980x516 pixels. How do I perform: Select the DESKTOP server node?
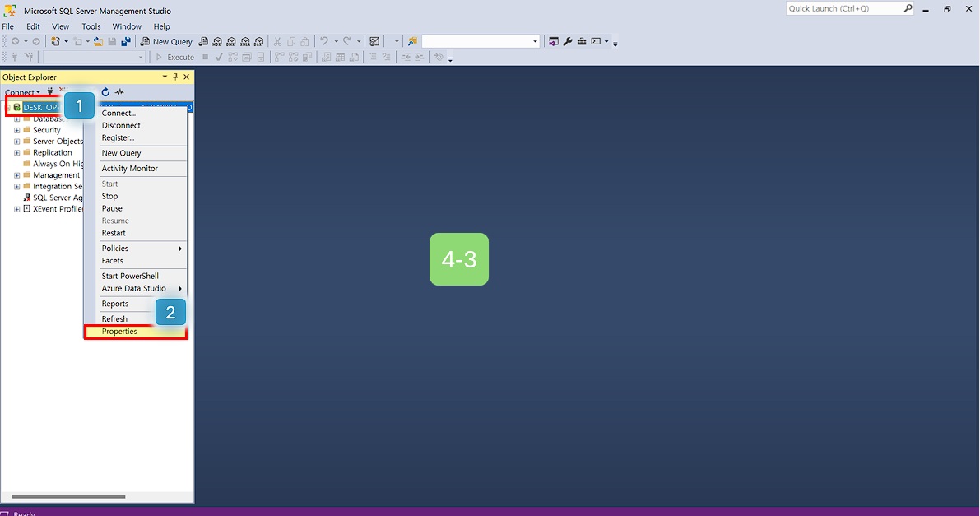tap(40, 108)
